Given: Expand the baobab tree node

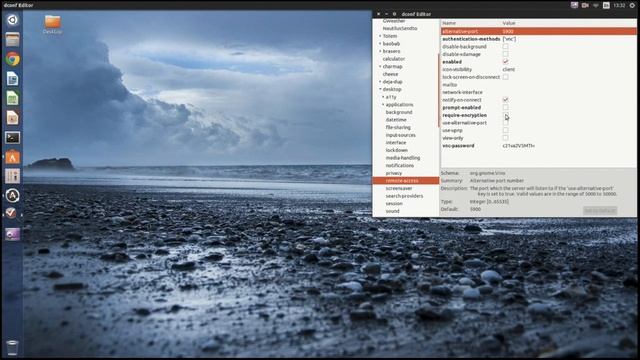Looking at the screenshot, I should [x=380, y=44].
